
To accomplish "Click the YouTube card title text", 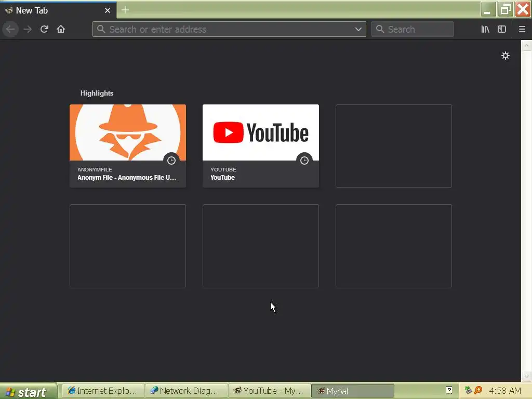I will point(222,178).
